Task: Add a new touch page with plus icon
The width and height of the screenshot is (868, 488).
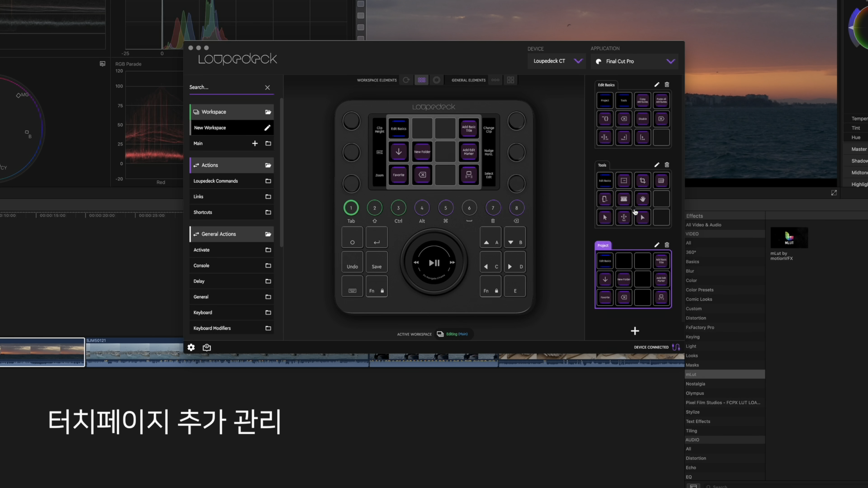Action: point(635,331)
